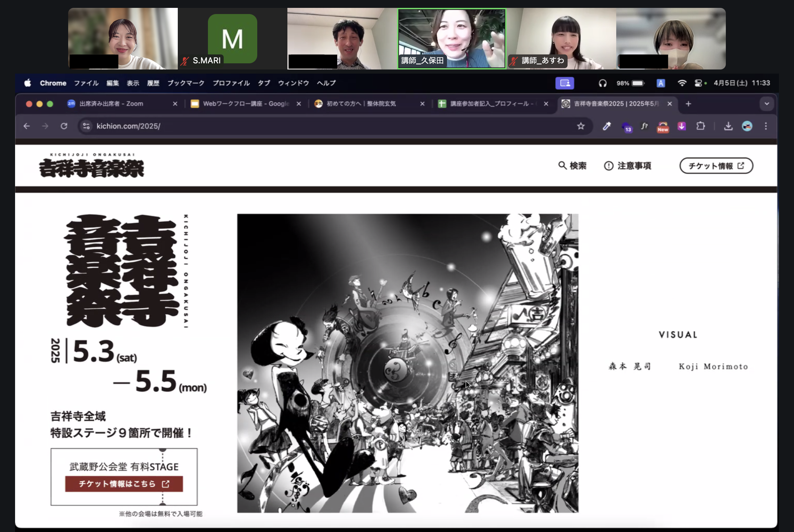This screenshot has height=532, width=794.
Task: Open the 注意事項 notice link
Action: (628, 166)
